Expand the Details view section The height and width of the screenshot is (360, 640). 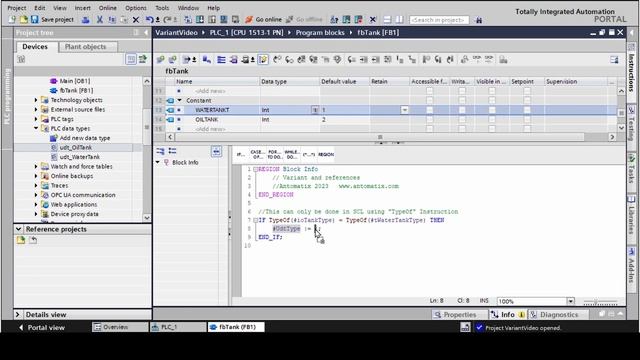[18, 315]
